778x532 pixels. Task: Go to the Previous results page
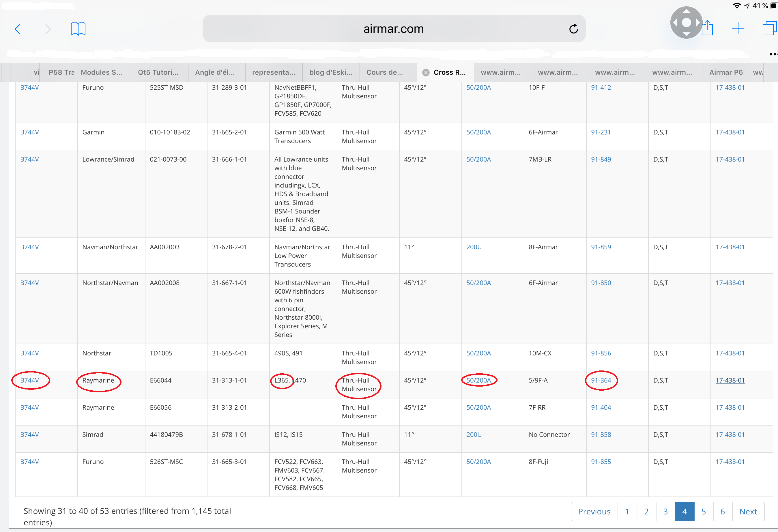coord(594,512)
